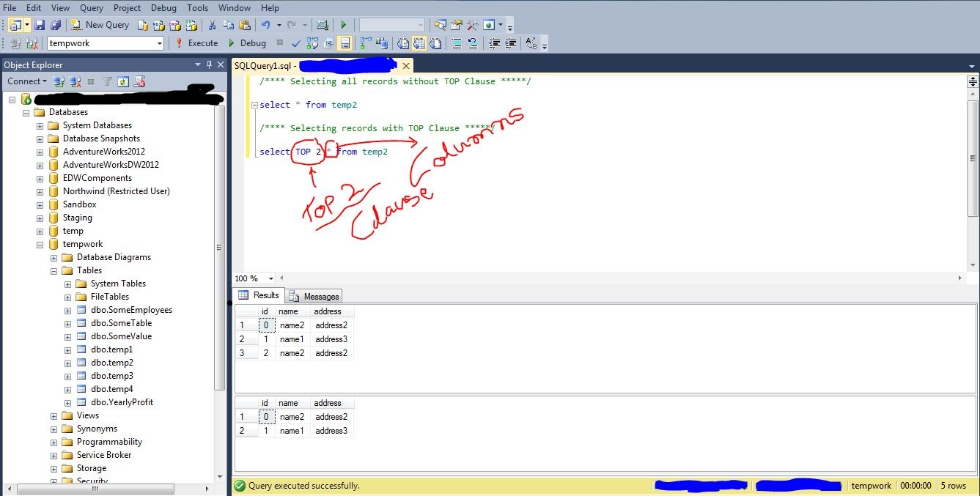Screen dimensions: 980x496
Task: Collapse the Tables folder node
Action: coord(54,270)
